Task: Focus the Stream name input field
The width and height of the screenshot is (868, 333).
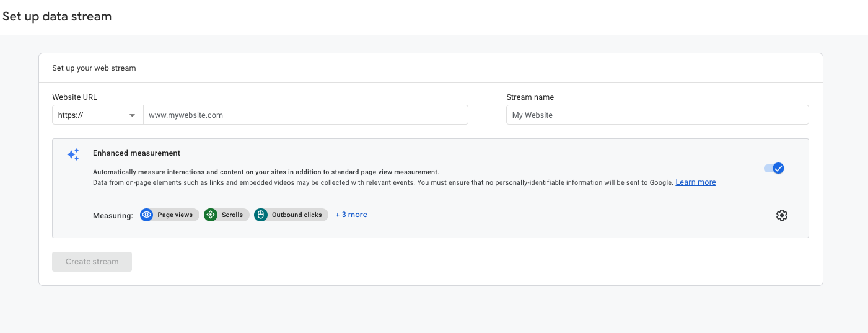Action: tap(657, 115)
